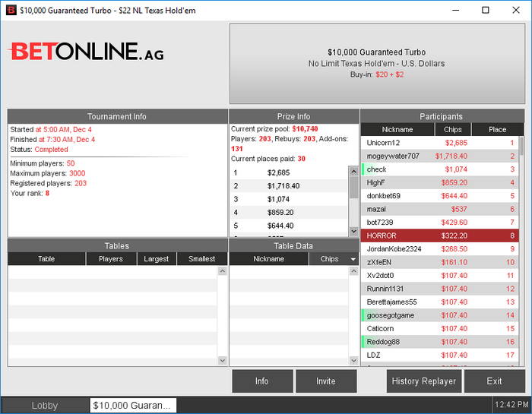532x414 pixels.
Task: Select participant bot7239
Action: 440,222
